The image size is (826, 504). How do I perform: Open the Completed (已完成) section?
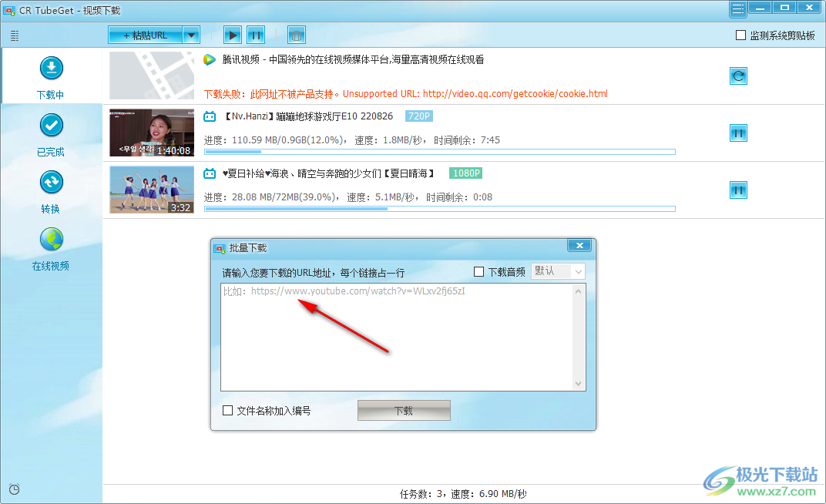51,135
